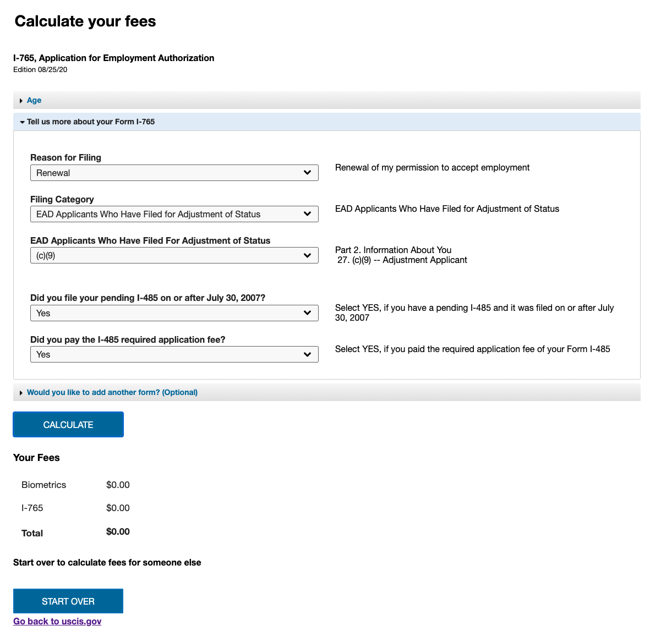The height and width of the screenshot is (642, 672).
Task: Collapse the Tell us more about your Form I-765 section
Action: tap(326, 122)
